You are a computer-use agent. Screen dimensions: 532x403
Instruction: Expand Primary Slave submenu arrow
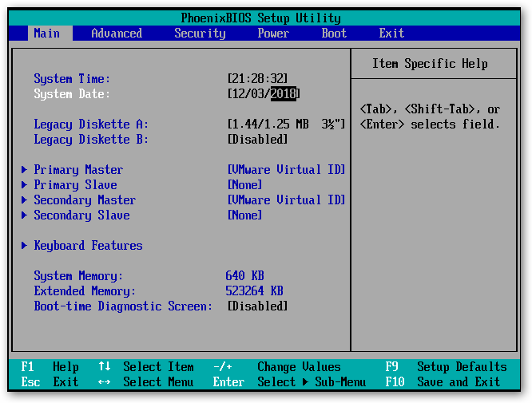coord(24,184)
